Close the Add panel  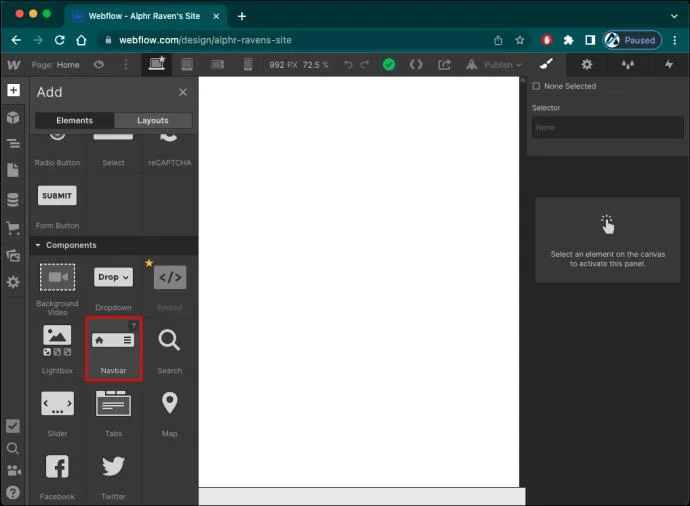[x=183, y=92]
